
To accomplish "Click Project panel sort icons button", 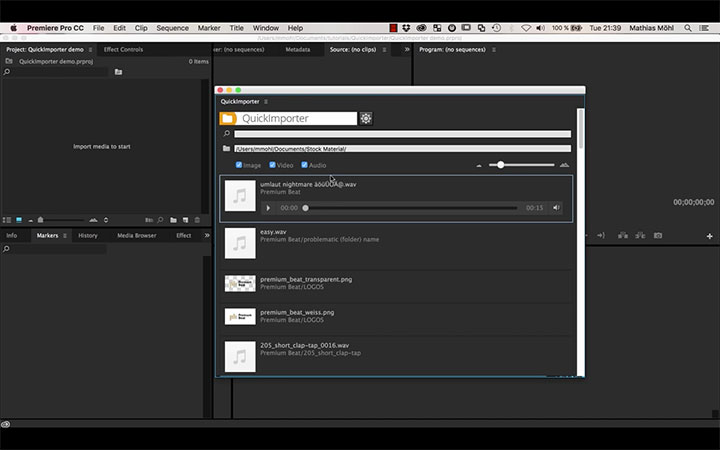I will tap(106, 220).
